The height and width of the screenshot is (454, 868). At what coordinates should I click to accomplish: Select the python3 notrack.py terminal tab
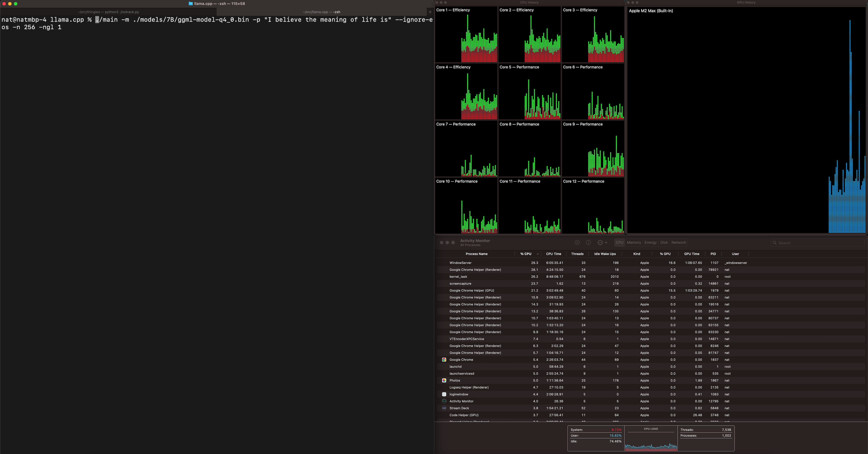[x=108, y=12]
